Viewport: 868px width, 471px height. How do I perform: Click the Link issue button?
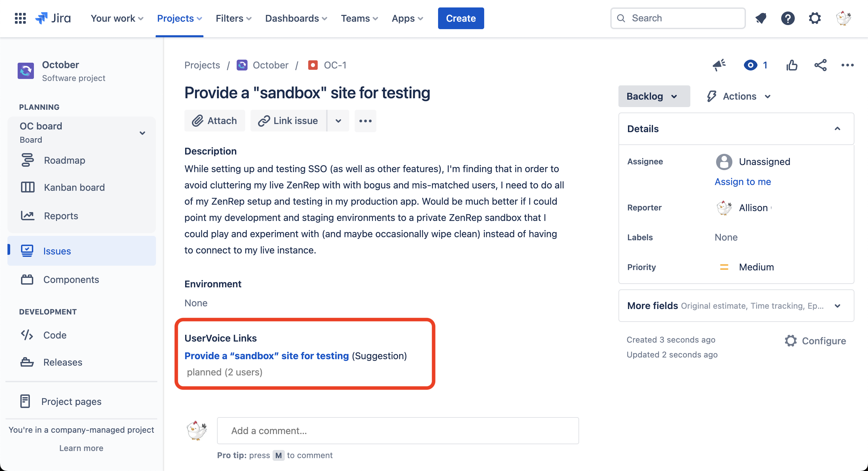pyautogui.click(x=288, y=121)
